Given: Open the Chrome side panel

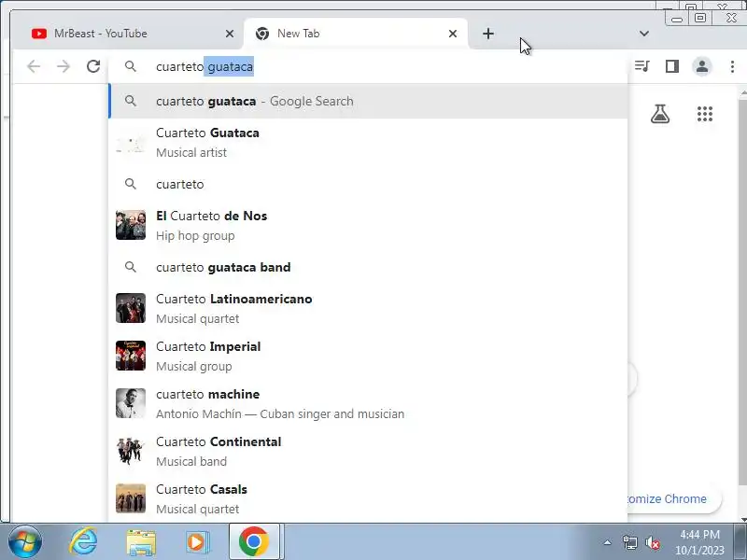Looking at the screenshot, I should tap(672, 66).
